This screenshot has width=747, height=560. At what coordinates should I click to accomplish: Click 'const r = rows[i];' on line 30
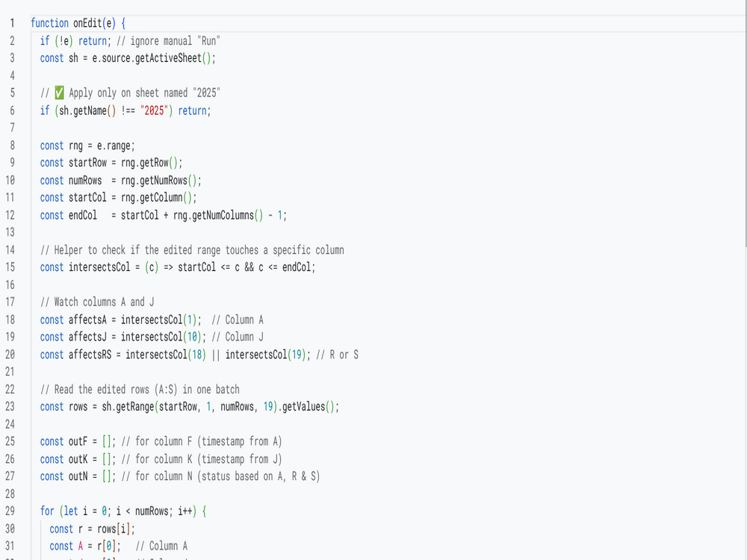[92, 529]
